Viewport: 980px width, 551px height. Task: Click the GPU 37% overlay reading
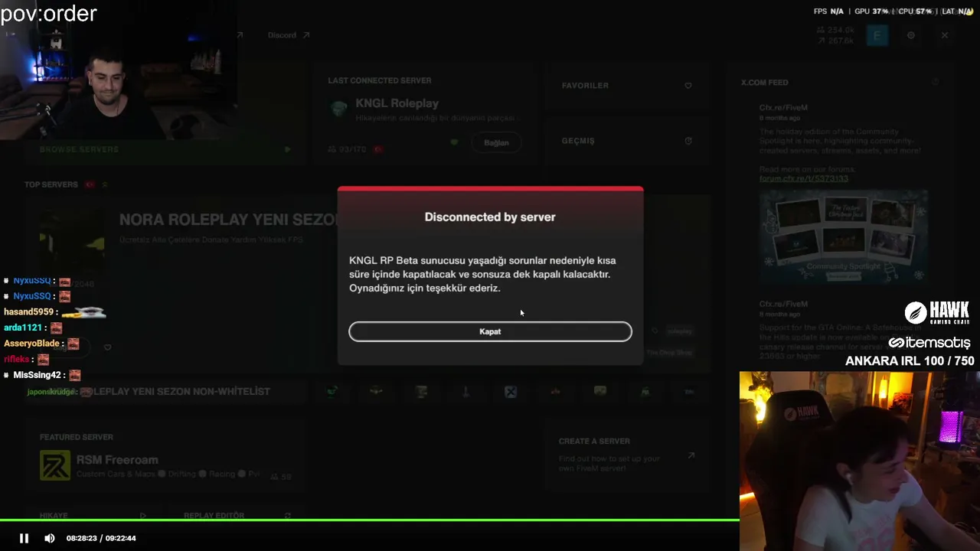pyautogui.click(x=871, y=11)
